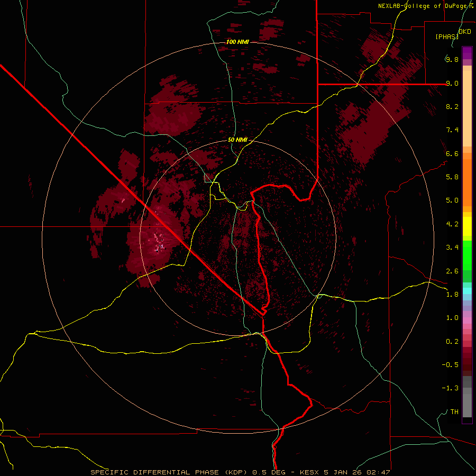
Task: Click the 5.0 scale value
Action: point(452,200)
